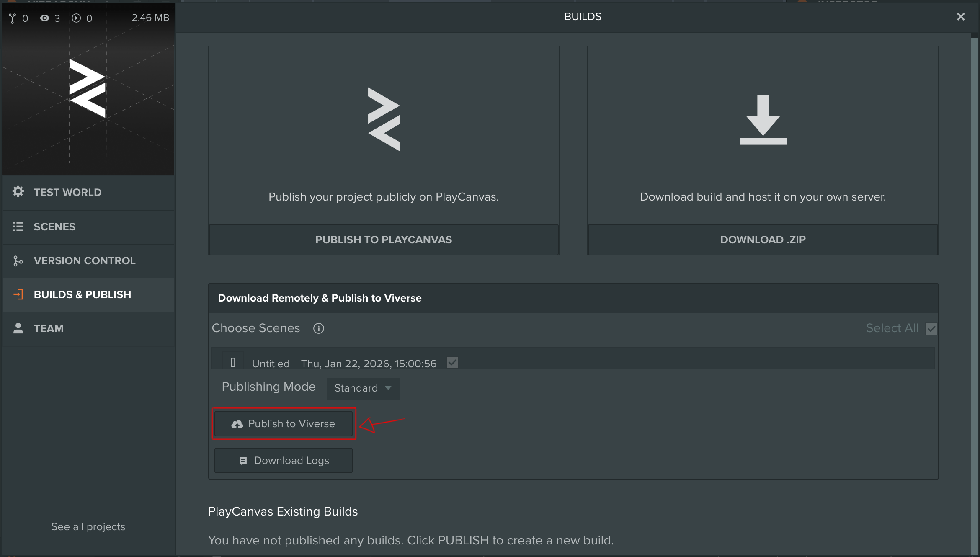Click the PlayCanvas logo in publish card
Screen dimensions: 980x557
coord(384,119)
